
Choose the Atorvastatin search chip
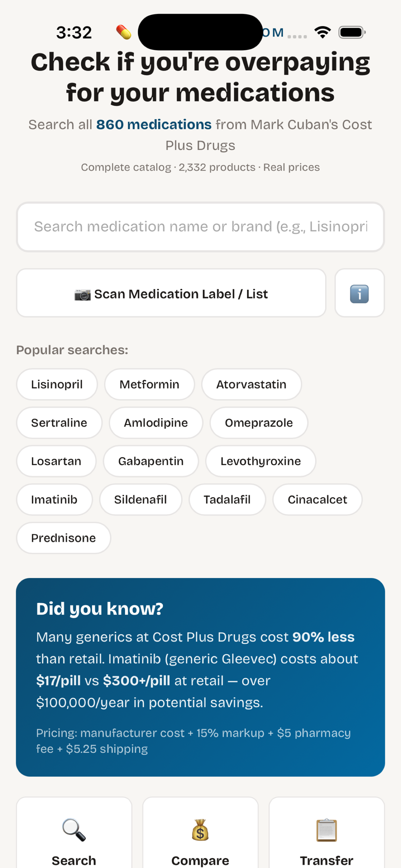point(252,385)
